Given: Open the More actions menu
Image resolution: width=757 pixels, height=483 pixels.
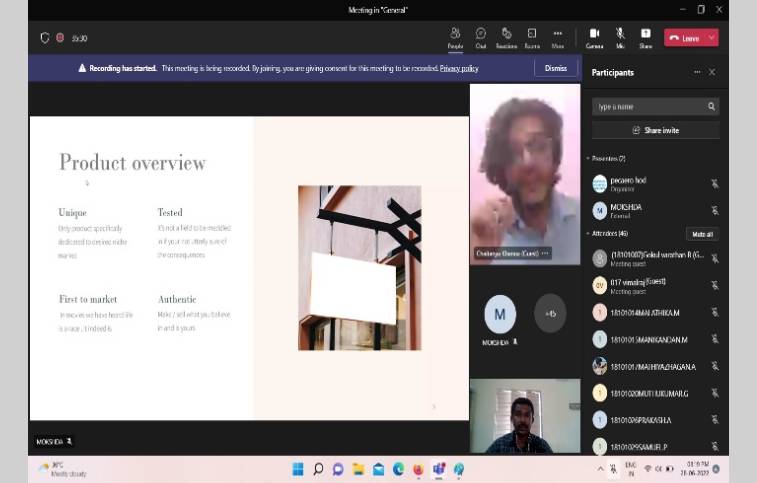Looking at the screenshot, I should [558, 36].
